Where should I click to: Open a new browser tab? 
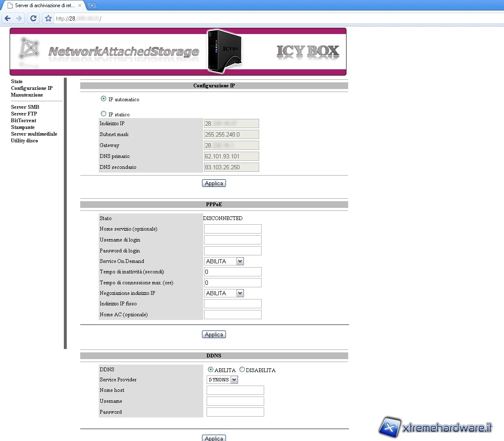click(92, 5)
